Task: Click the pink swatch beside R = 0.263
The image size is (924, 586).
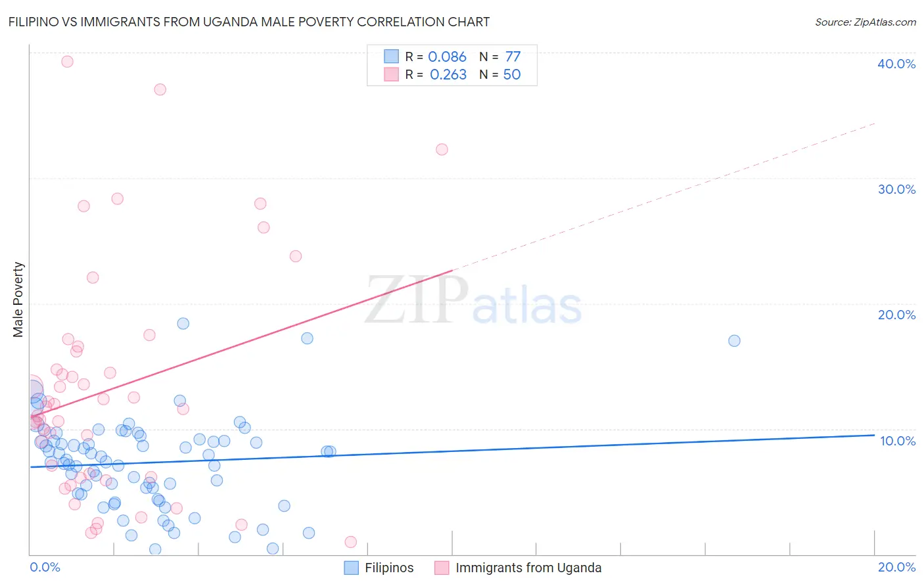Action: (x=391, y=74)
